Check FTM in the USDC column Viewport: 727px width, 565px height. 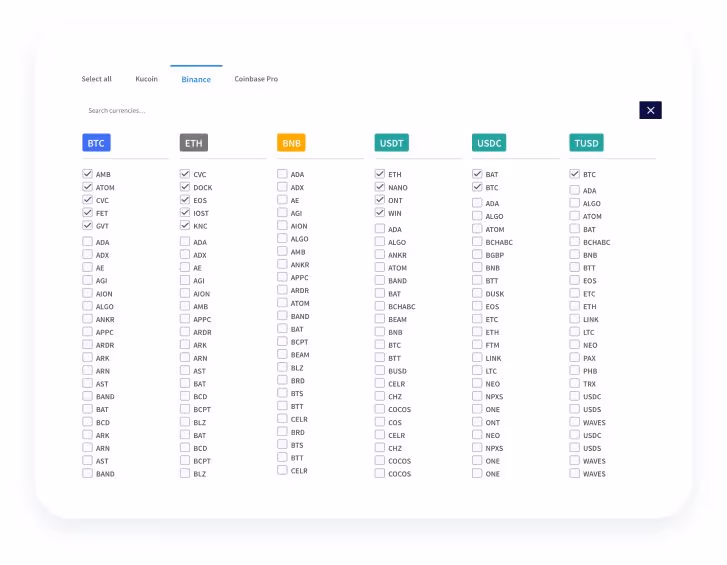click(x=477, y=344)
